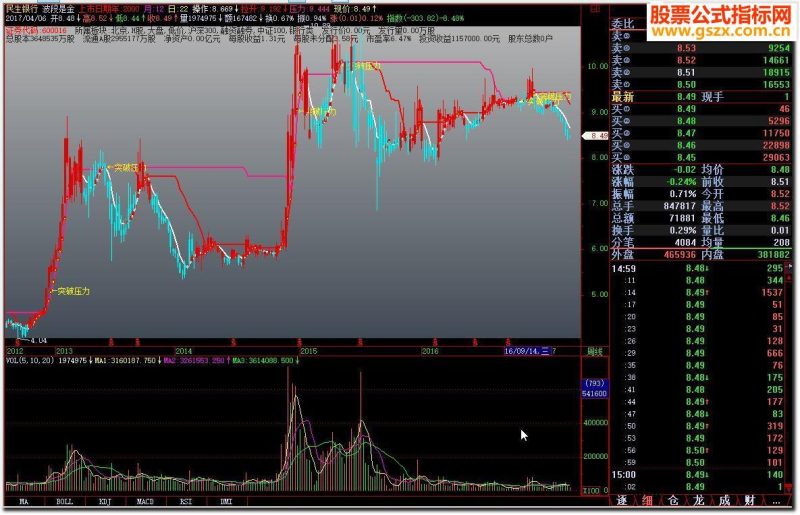
Task: Open the DMI indicator tab
Action: (x=226, y=502)
